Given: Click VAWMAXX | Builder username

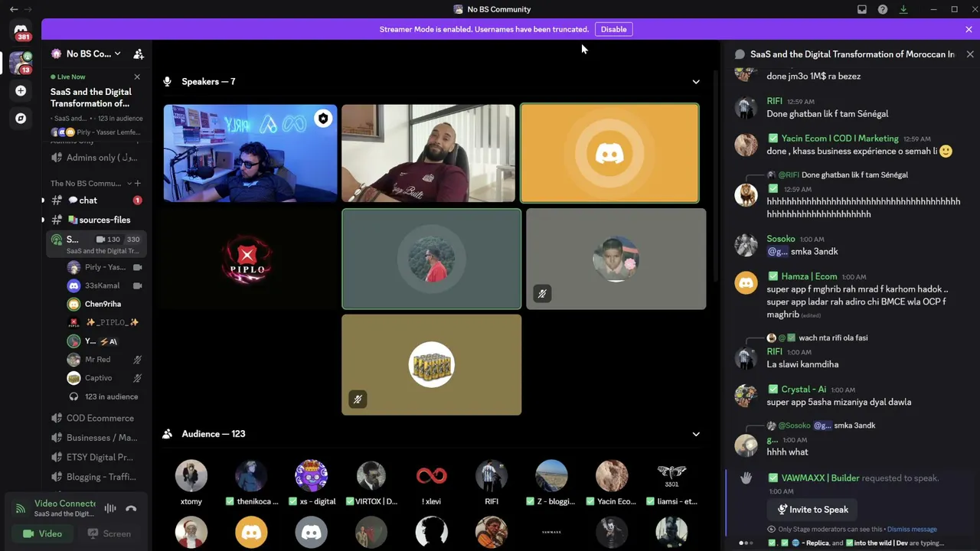Looking at the screenshot, I should click(x=820, y=478).
